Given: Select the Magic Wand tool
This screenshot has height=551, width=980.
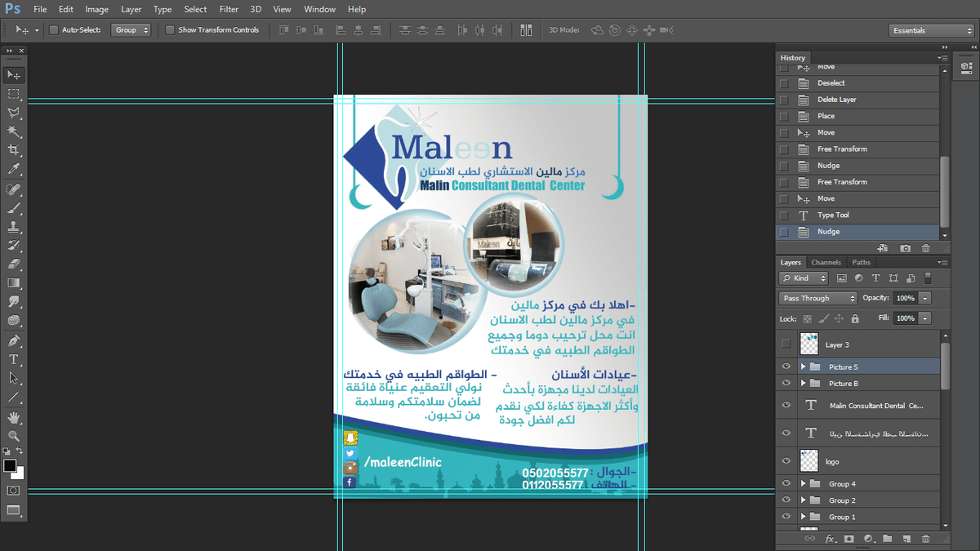Looking at the screenshot, I should 14,131.
